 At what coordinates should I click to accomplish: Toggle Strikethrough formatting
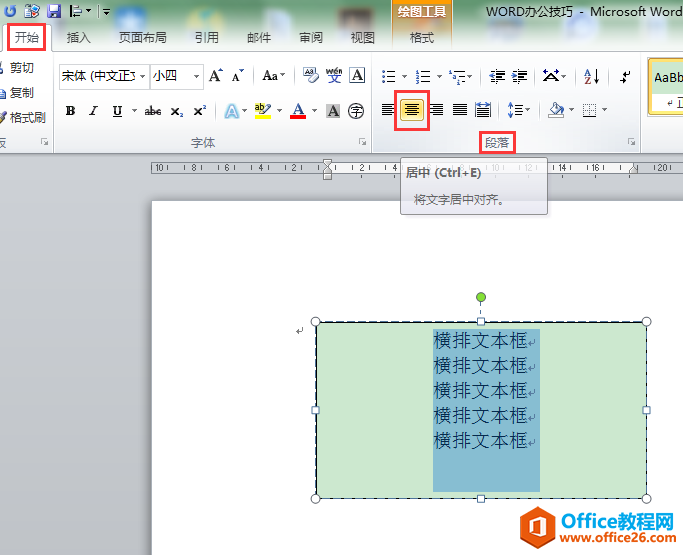(x=153, y=111)
